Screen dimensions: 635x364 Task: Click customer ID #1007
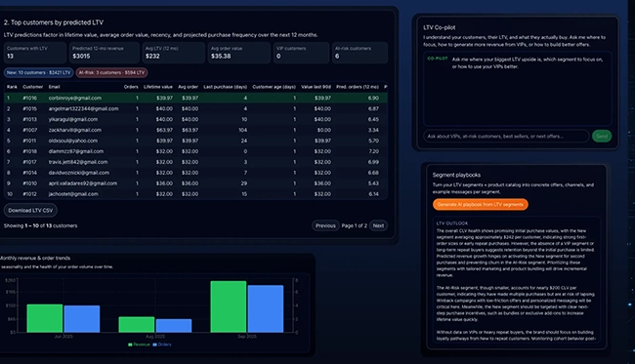pos(29,130)
